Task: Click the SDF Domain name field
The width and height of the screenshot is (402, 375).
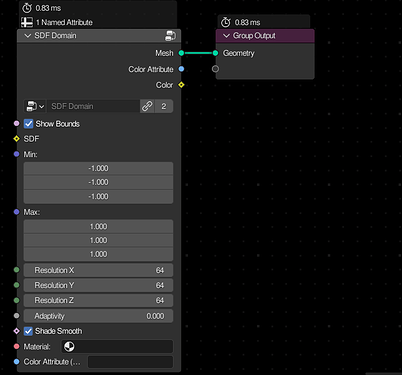Action: (x=93, y=106)
